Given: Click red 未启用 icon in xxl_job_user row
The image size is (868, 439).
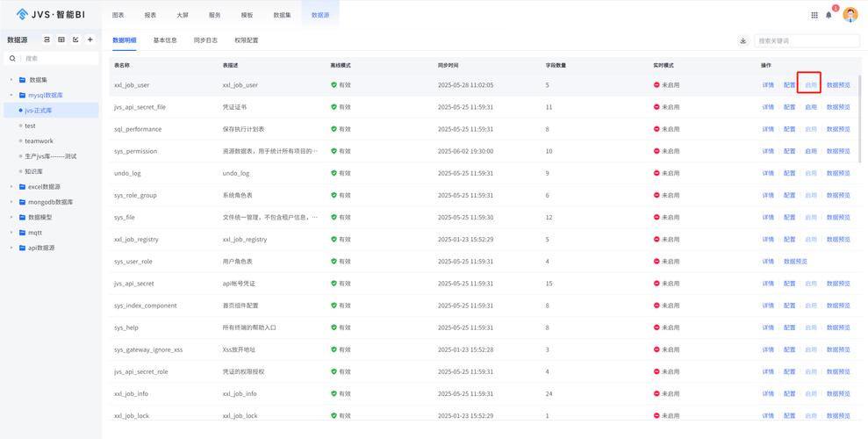Looking at the screenshot, I should [x=656, y=84].
